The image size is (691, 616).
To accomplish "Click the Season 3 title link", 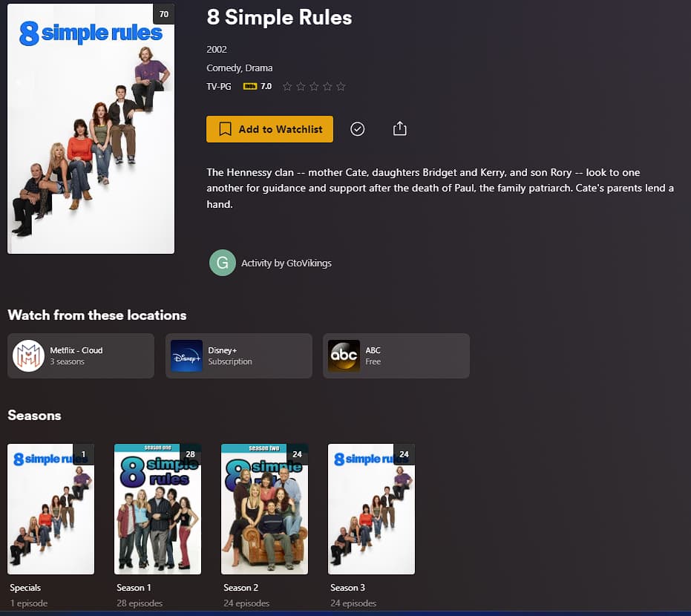I will (347, 587).
